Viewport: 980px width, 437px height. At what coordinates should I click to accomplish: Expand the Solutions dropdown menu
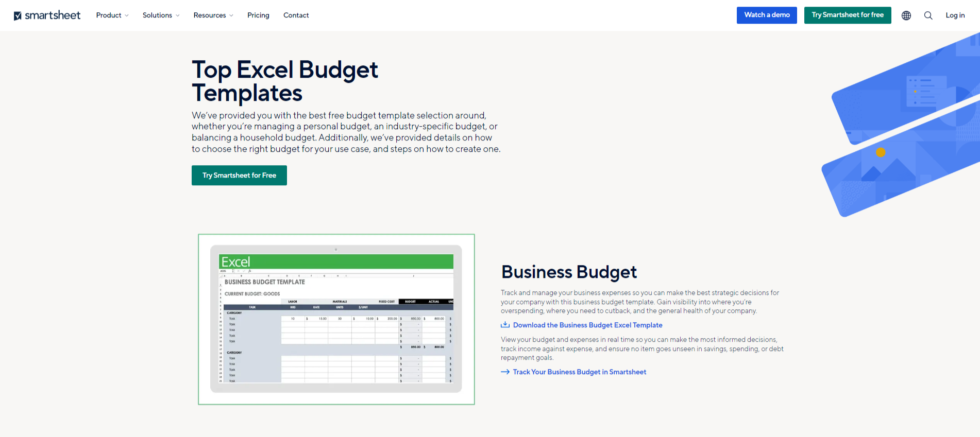[161, 15]
